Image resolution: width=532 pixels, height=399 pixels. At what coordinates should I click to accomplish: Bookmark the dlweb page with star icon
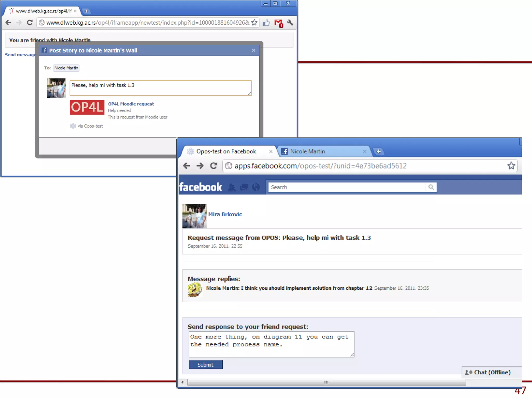point(254,23)
